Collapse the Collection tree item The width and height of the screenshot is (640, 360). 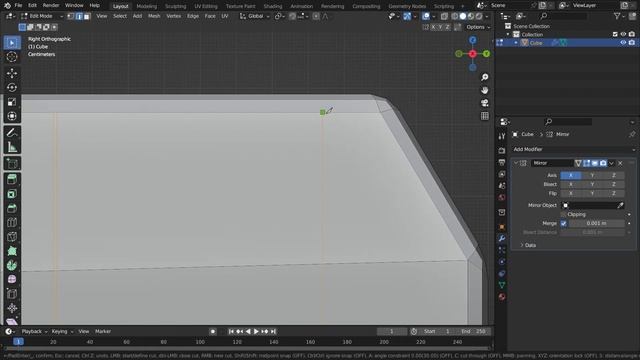pos(508,34)
